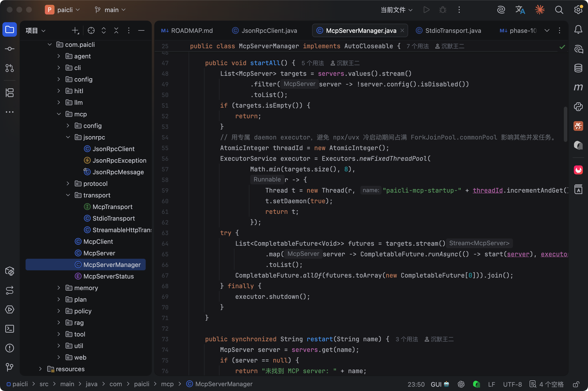Show more tool windows ellipsis in left sidebar
The height and width of the screenshot is (391, 588).
(9, 112)
